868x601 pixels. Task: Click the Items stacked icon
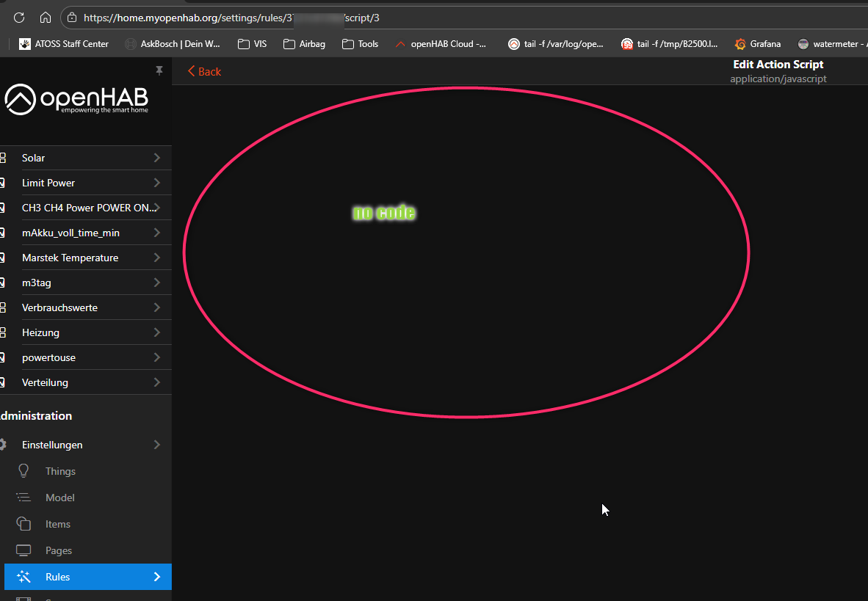pyautogui.click(x=23, y=524)
